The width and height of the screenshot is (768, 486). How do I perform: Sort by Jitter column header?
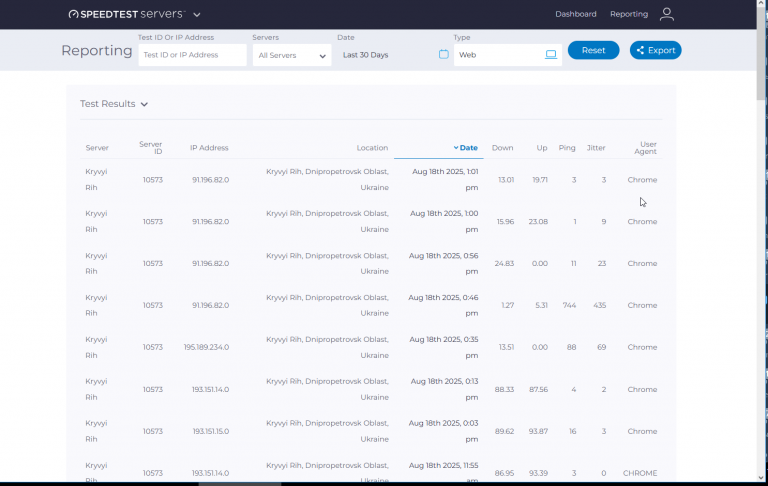pos(596,147)
